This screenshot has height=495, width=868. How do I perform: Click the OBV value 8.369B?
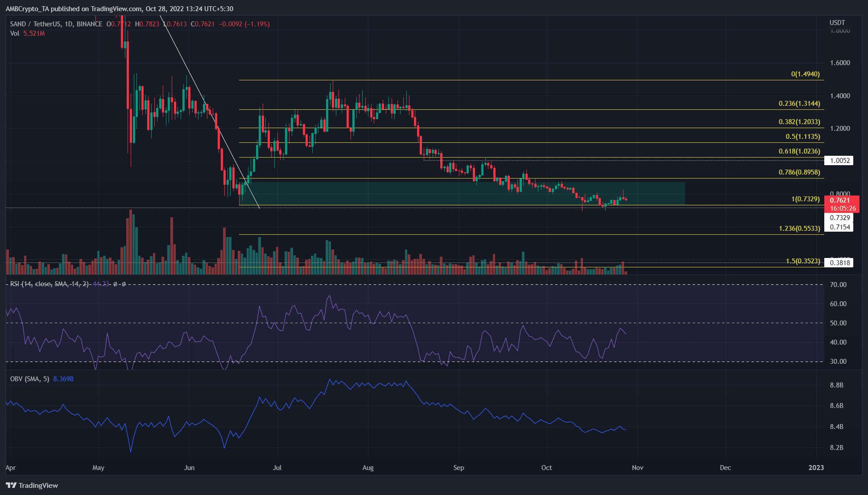point(63,379)
